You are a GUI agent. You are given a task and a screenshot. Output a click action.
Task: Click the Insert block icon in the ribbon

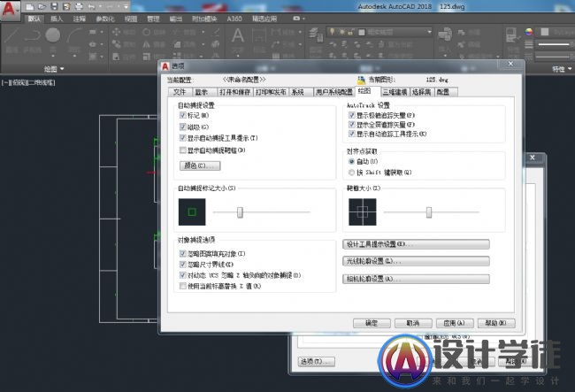445,35
